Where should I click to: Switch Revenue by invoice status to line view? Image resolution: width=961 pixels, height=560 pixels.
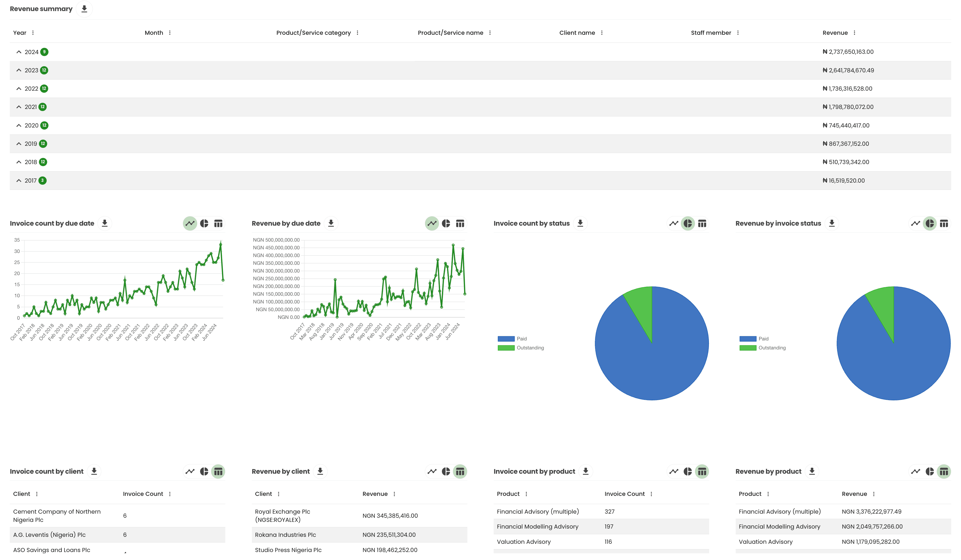[x=916, y=224]
